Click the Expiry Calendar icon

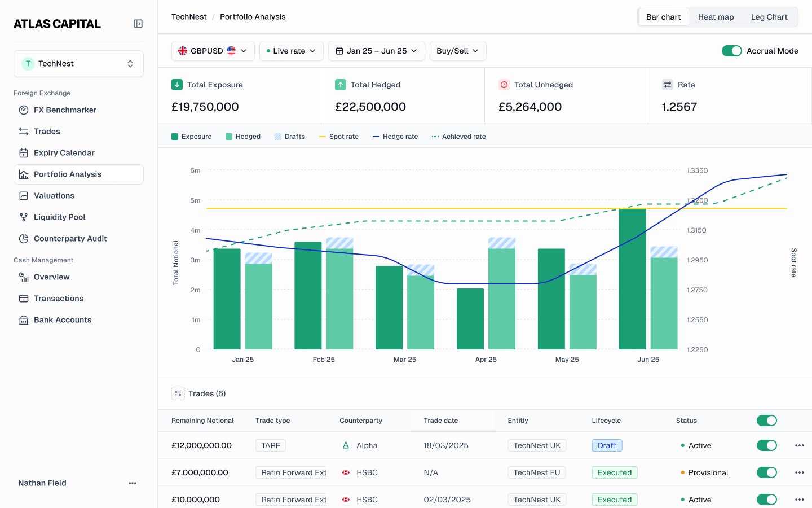pos(24,153)
